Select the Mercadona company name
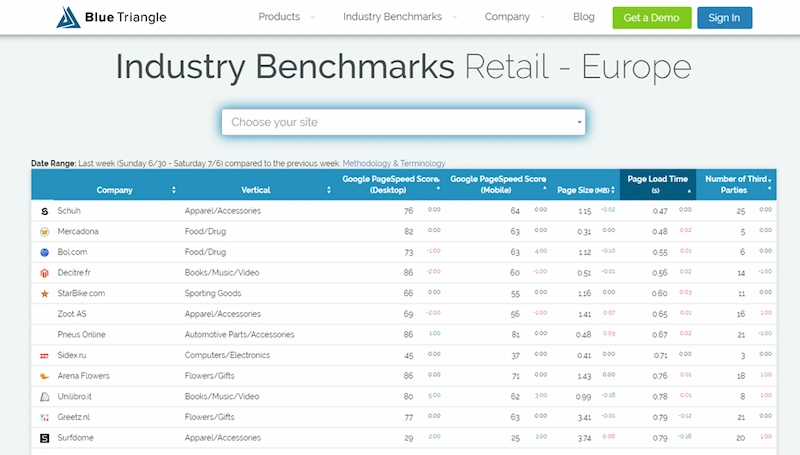800x455 pixels. tap(78, 231)
